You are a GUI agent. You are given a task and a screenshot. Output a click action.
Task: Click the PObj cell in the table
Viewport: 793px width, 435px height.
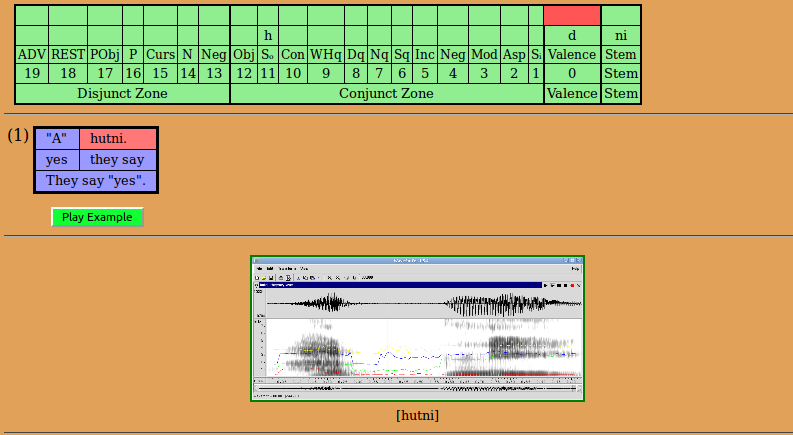tap(105, 54)
